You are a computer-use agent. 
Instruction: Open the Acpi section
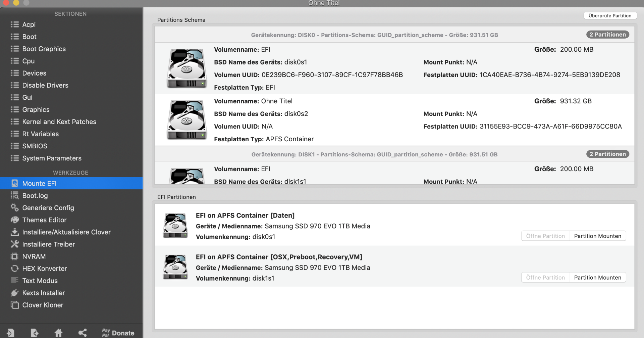click(71, 25)
